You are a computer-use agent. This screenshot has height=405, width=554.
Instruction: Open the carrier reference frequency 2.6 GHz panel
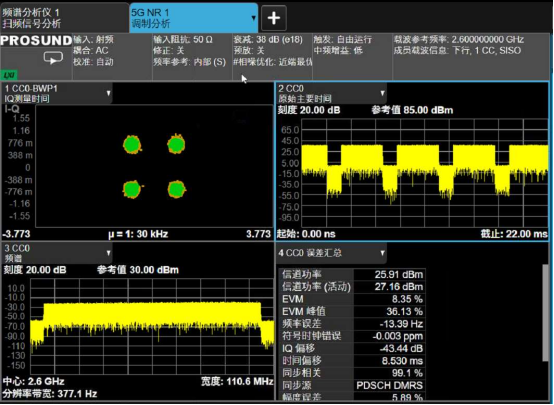pos(471,57)
